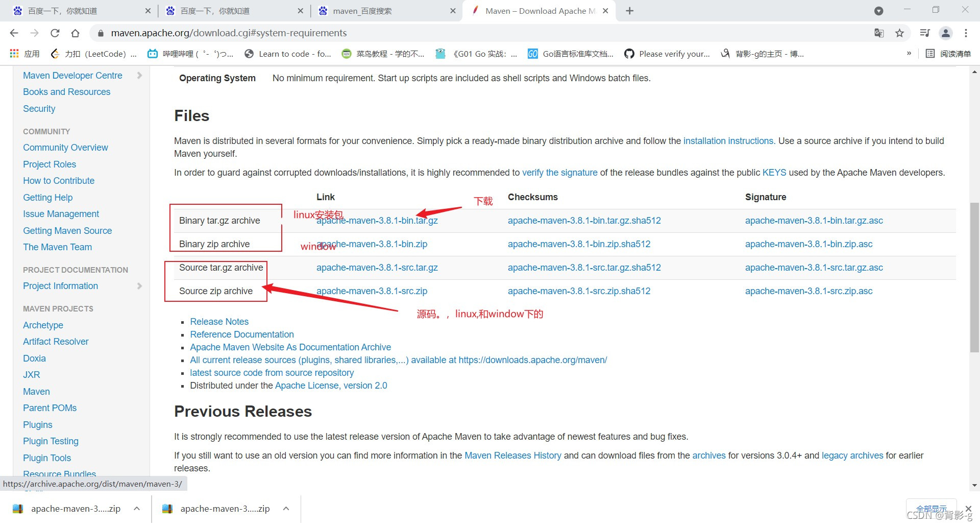This screenshot has width=980, height=526.
Task: Open the legacy archives link
Action: coord(852,456)
